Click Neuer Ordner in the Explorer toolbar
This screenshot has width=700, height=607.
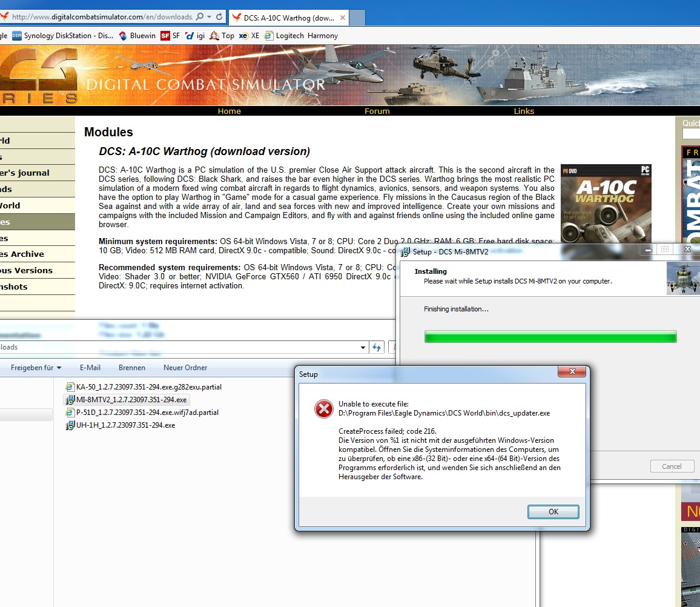point(185,368)
